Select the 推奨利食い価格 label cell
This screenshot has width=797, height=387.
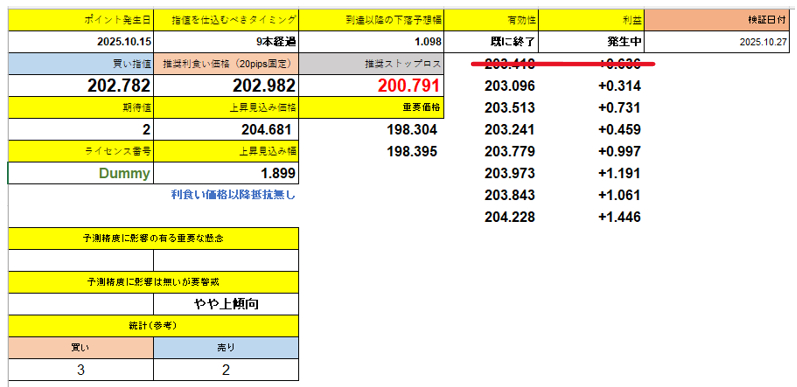tap(226, 64)
